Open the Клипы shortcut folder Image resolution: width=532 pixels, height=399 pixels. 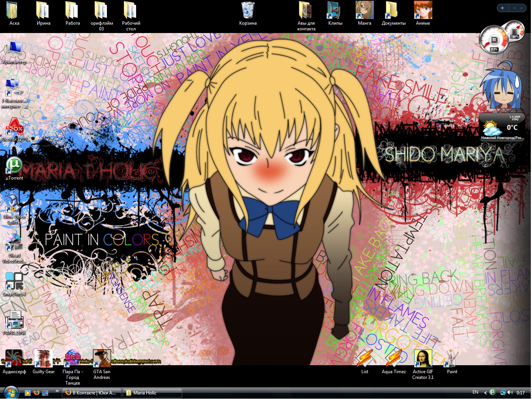[335, 13]
